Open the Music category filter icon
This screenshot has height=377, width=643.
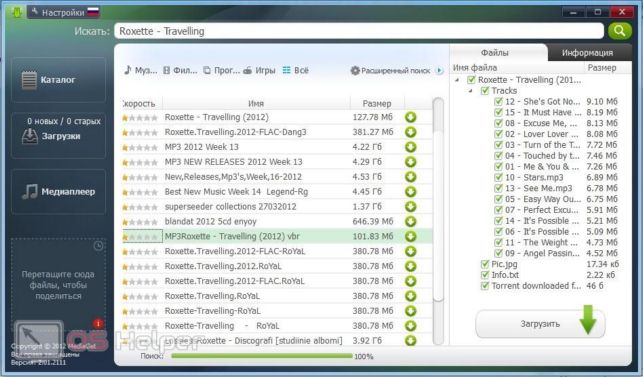pos(128,70)
